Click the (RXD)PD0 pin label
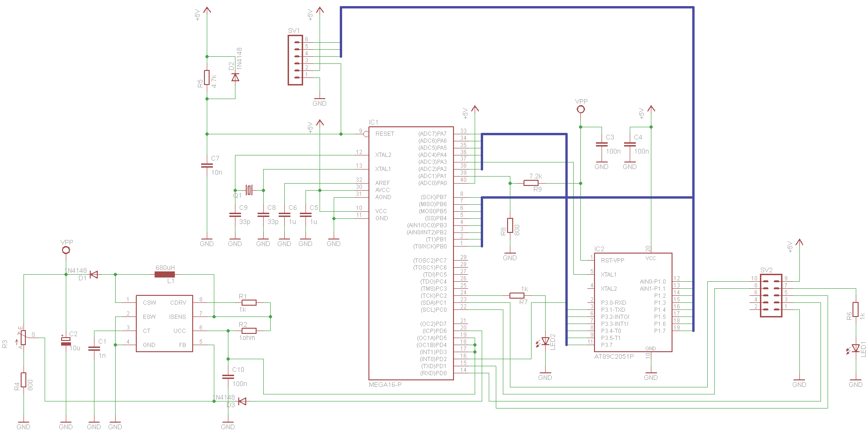This screenshot has width=868, height=432. [433, 373]
